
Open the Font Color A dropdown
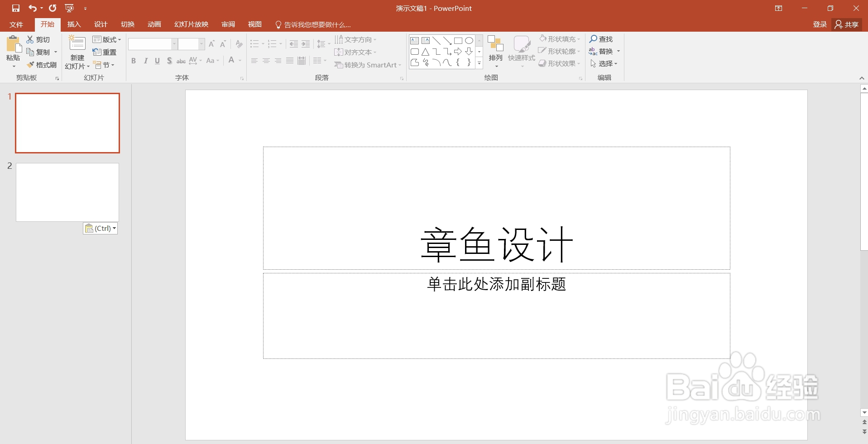click(x=240, y=61)
